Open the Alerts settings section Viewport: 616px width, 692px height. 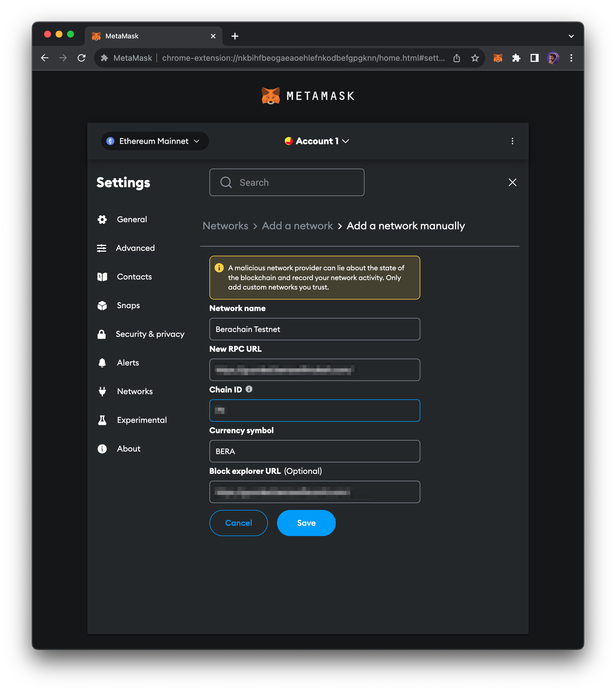click(127, 362)
